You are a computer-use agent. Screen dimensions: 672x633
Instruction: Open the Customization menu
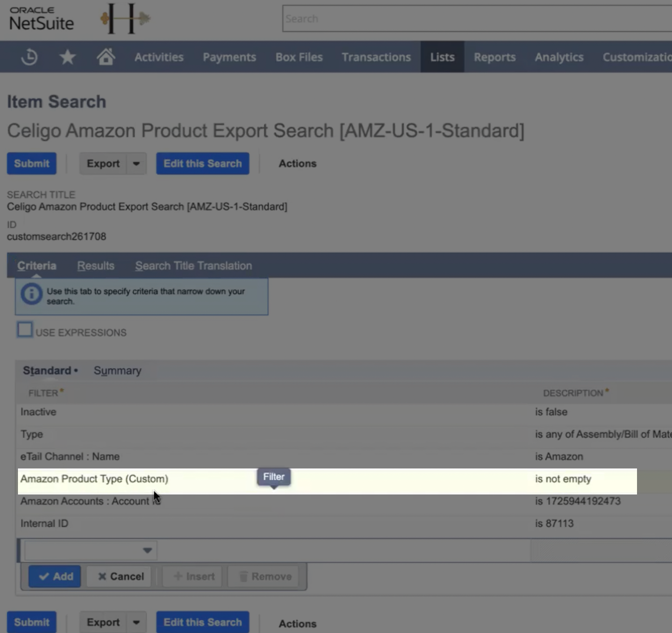point(637,57)
